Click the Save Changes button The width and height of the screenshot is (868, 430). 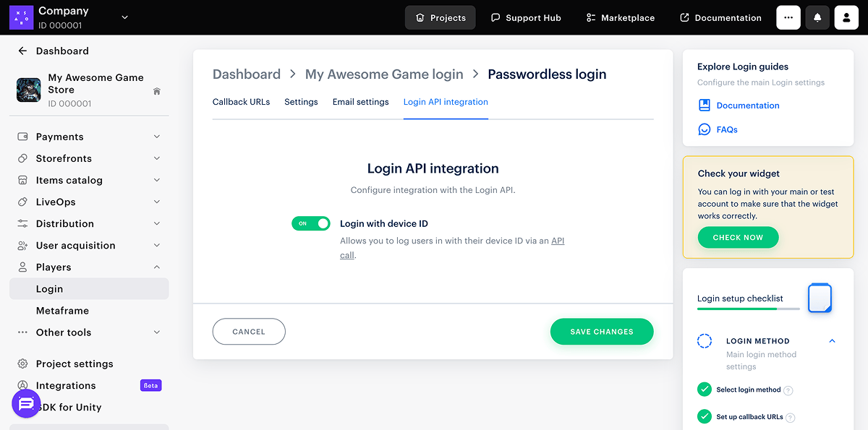pyautogui.click(x=602, y=332)
